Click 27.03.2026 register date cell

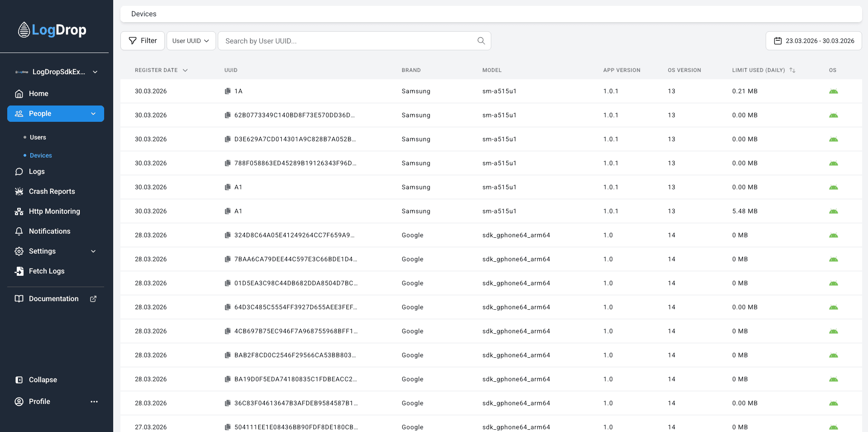[x=151, y=427]
